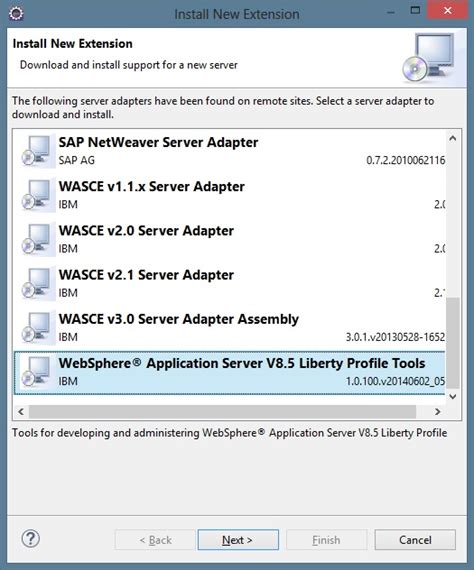
Task: Click the Next button
Action: tap(238, 540)
